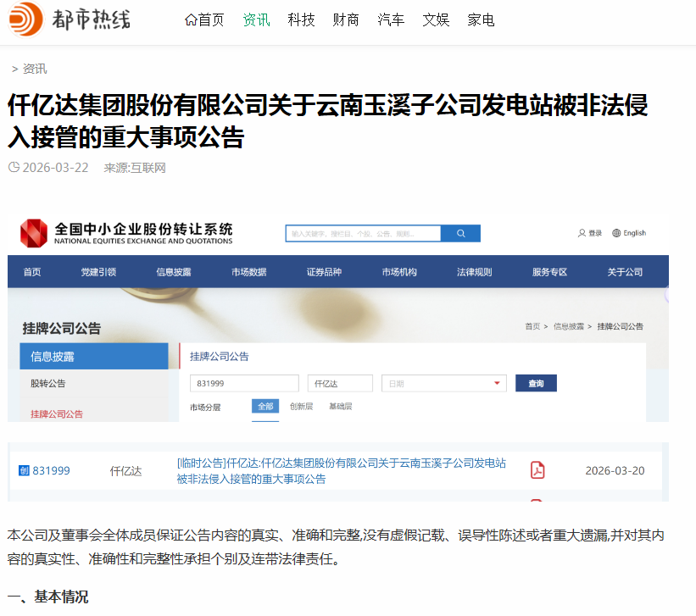The height and width of the screenshot is (616, 696).
Task: Click 法律规则 in the blue menu
Action: click(x=475, y=272)
